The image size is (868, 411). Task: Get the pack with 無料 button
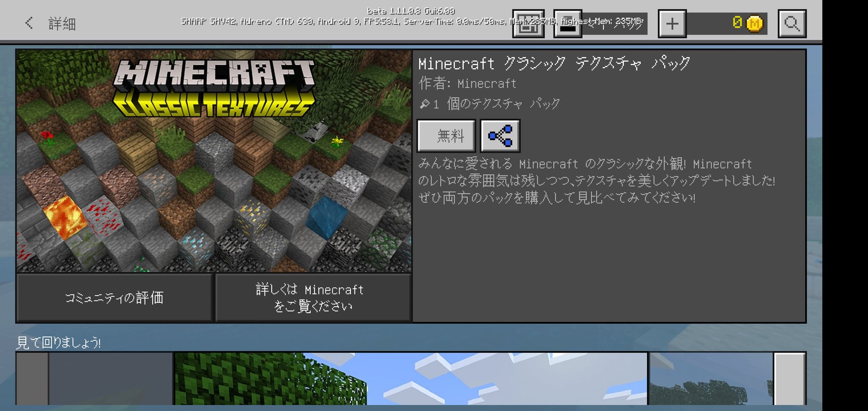(x=446, y=136)
